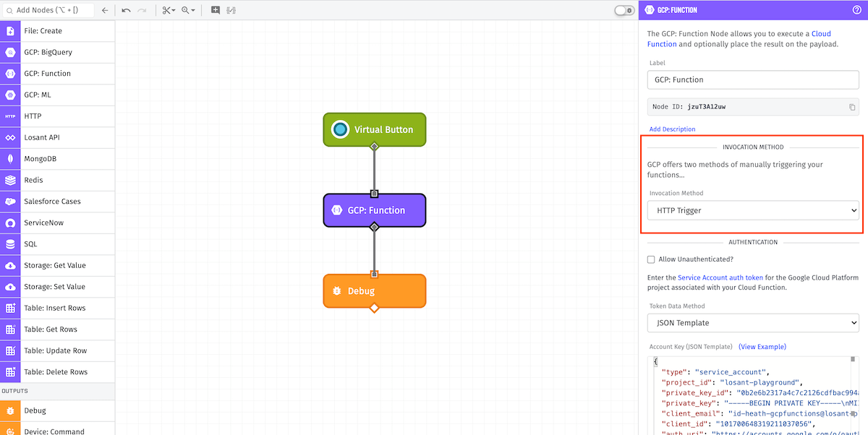This screenshot has height=435, width=868.
Task: Undo the last workflow change
Action: 126,10
